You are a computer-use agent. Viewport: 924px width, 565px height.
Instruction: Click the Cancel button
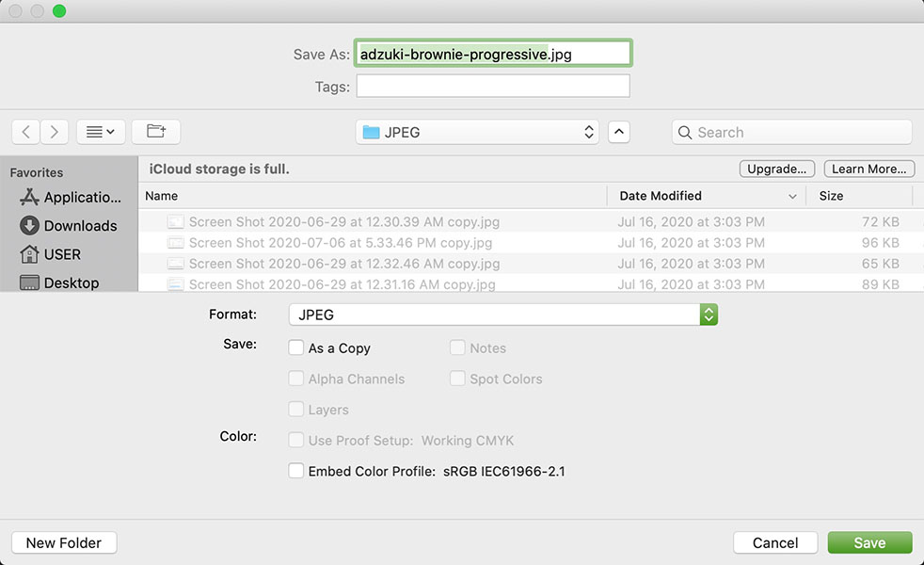point(775,542)
